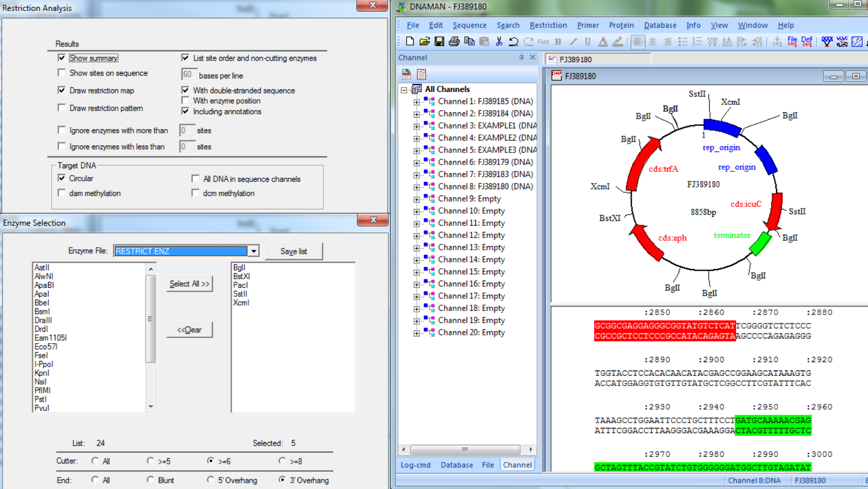Click the first icon in Channel panel
This screenshot has height=489, width=868.
406,74
